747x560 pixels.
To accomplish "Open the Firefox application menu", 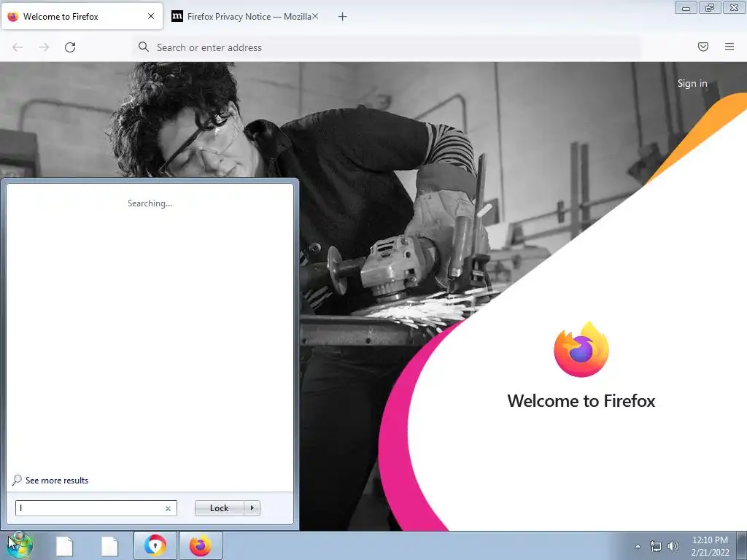I will point(729,47).
